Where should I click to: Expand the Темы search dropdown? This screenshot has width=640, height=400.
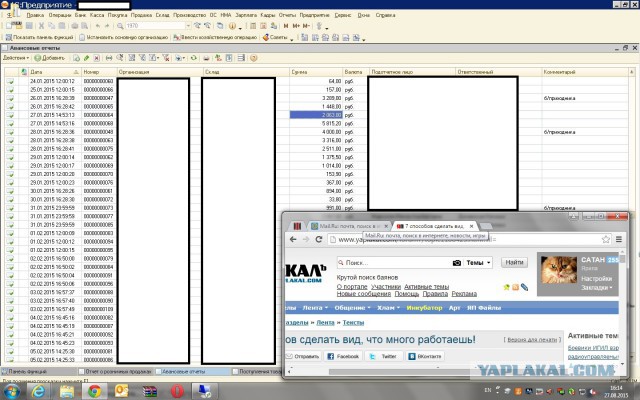(x=478, y=262)
